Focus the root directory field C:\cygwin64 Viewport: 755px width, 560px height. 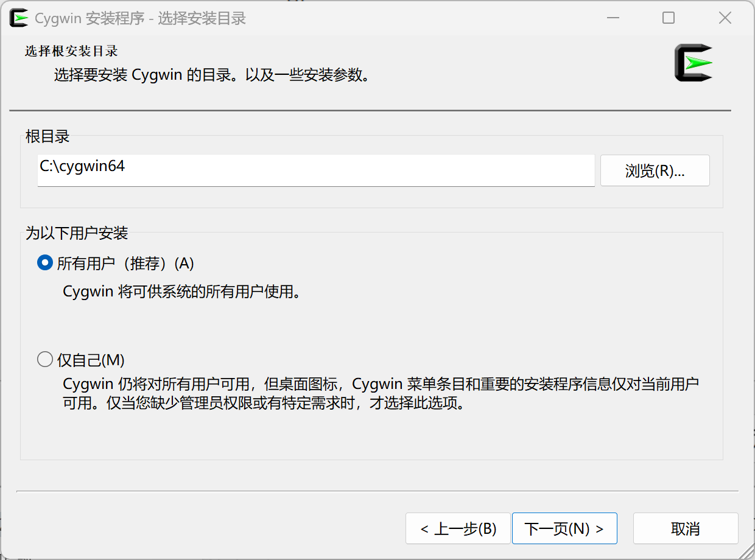[316, 170]
